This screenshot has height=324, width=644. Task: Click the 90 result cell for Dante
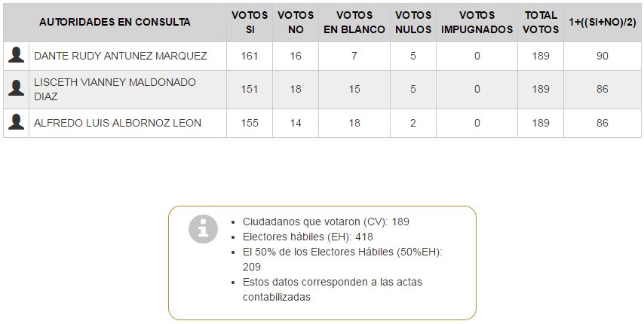coord(602,56)
